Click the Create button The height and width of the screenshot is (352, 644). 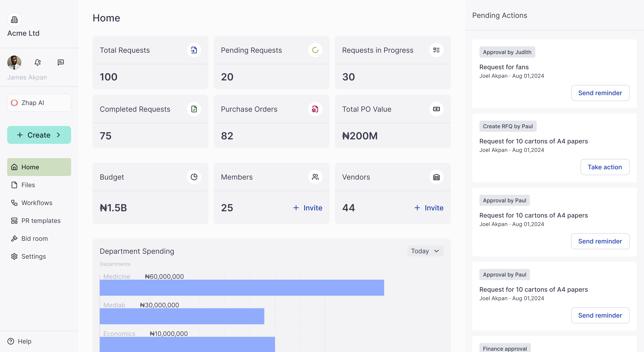39,135
